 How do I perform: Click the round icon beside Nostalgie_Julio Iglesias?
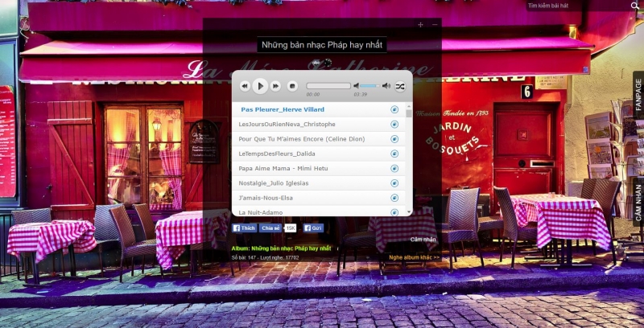394,183
